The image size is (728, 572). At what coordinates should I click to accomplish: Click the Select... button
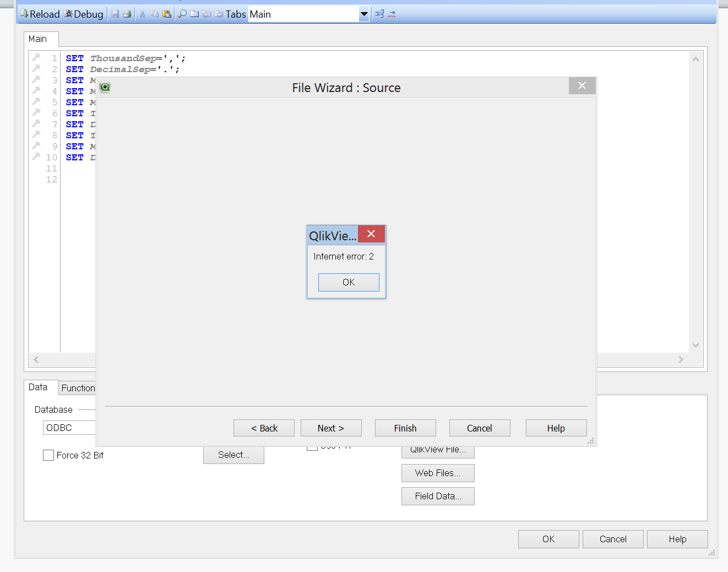[233, 455]
